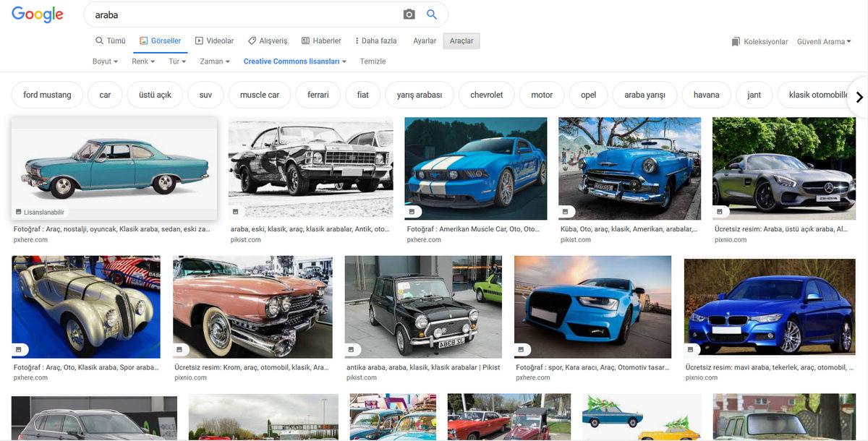Click the right arrow to scroll suggestion chips

tap(859, 96)
